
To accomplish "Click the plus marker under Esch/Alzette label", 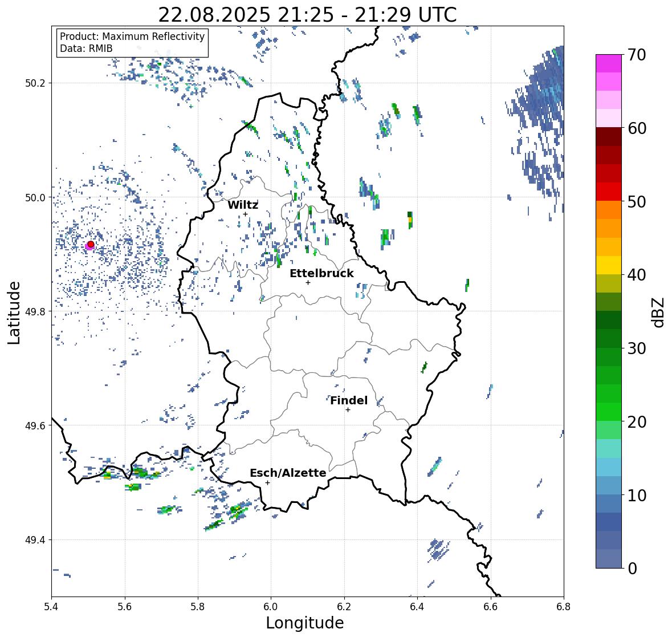I will click(267, 482).
